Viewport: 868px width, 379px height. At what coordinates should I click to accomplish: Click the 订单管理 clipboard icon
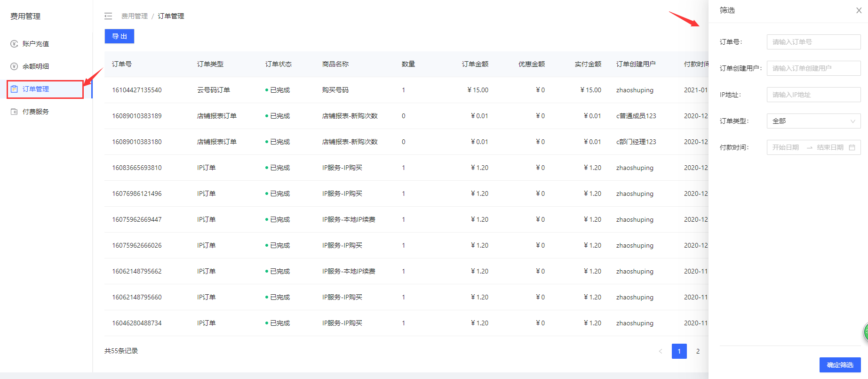pyautogui.click(x=14, y=89)
